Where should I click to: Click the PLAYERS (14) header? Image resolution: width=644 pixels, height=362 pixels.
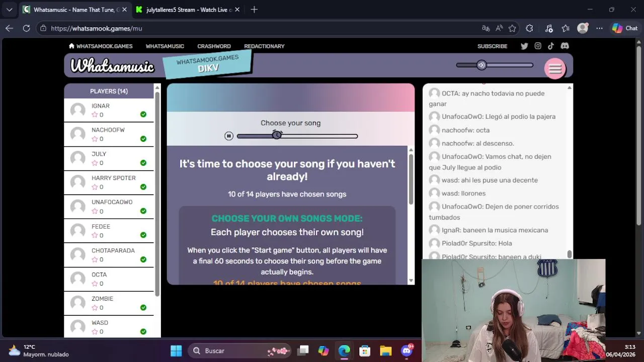click(x=109, y=91)
